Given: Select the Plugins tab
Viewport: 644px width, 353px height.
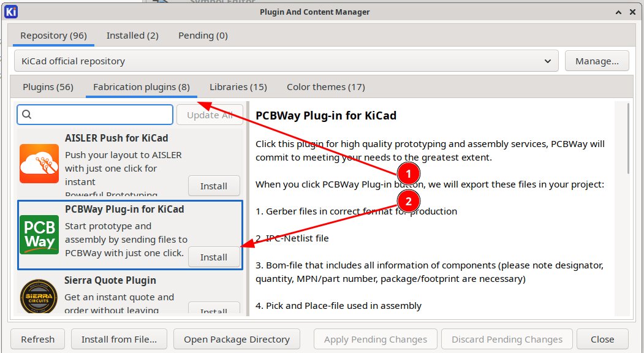Looking at the screenshot, I should [x=47, y=86].
